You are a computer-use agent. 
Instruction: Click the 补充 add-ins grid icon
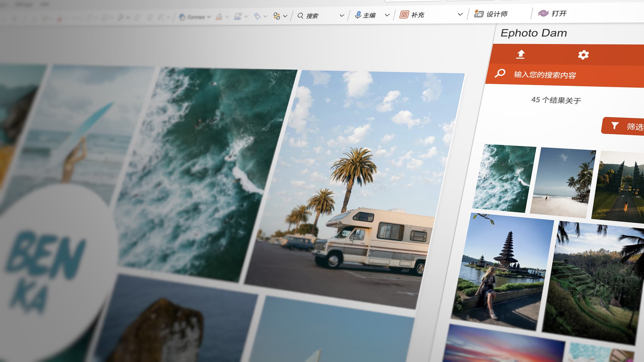point(404,15)
